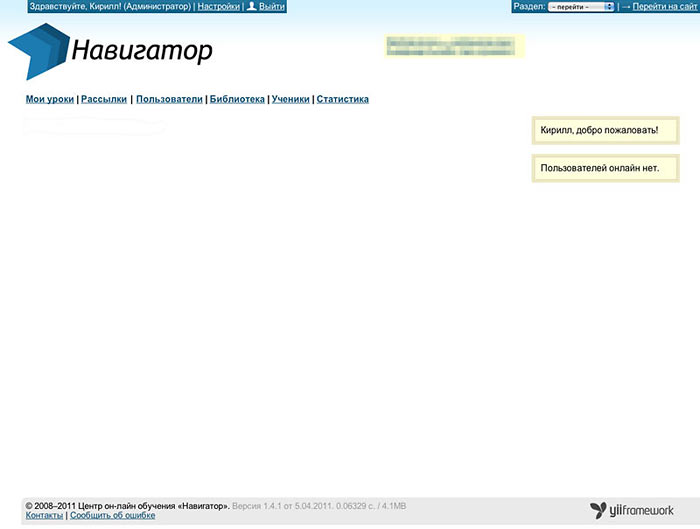Click the Пользователей онлайн нет panel
This screenshot has width=700, height=529.
point(605,168)
